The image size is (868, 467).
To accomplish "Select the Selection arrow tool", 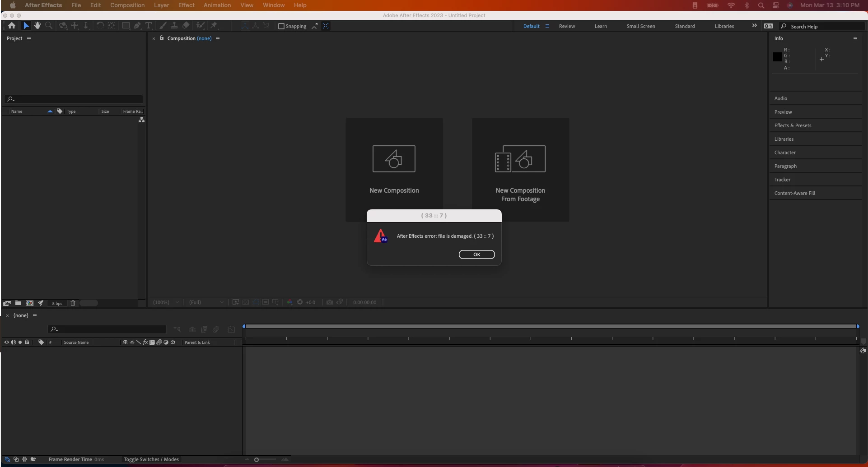I will click(x=26, y=26).
